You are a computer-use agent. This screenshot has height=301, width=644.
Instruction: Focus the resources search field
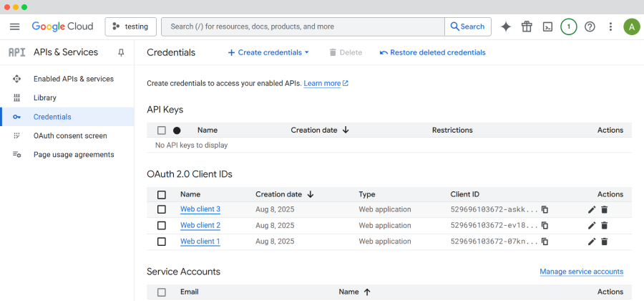click(303, 27)
